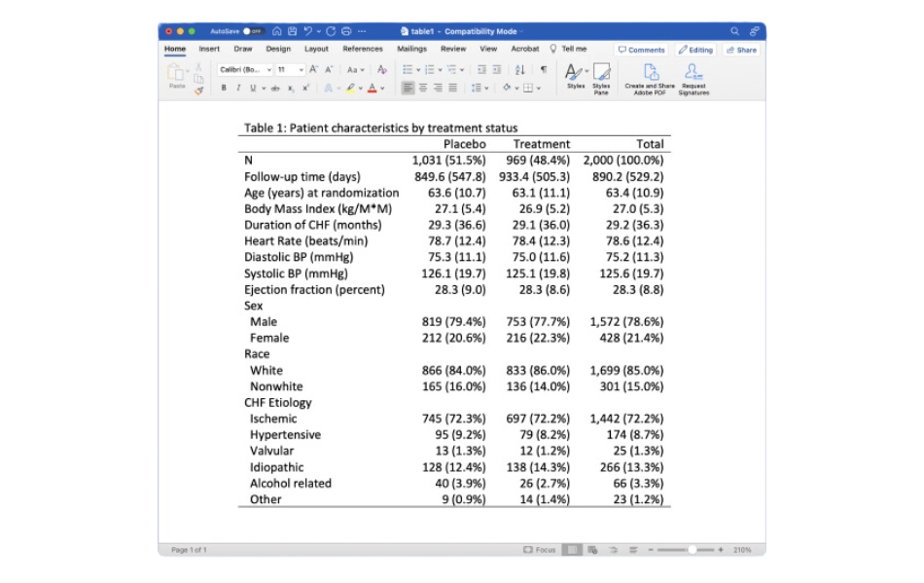Viewport: 924px width, 583px height.
Task: Click the Format Painter brush icon
Action: pyautogui.click(x=199, y=91)
